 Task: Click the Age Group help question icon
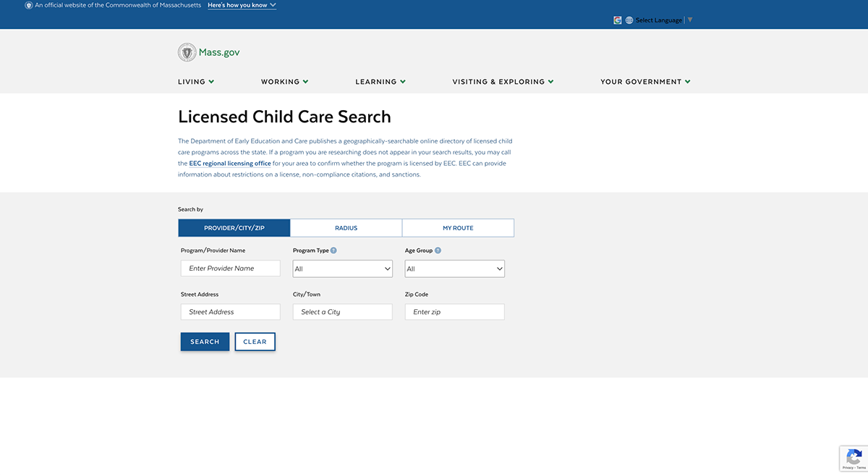coord(438,251)
